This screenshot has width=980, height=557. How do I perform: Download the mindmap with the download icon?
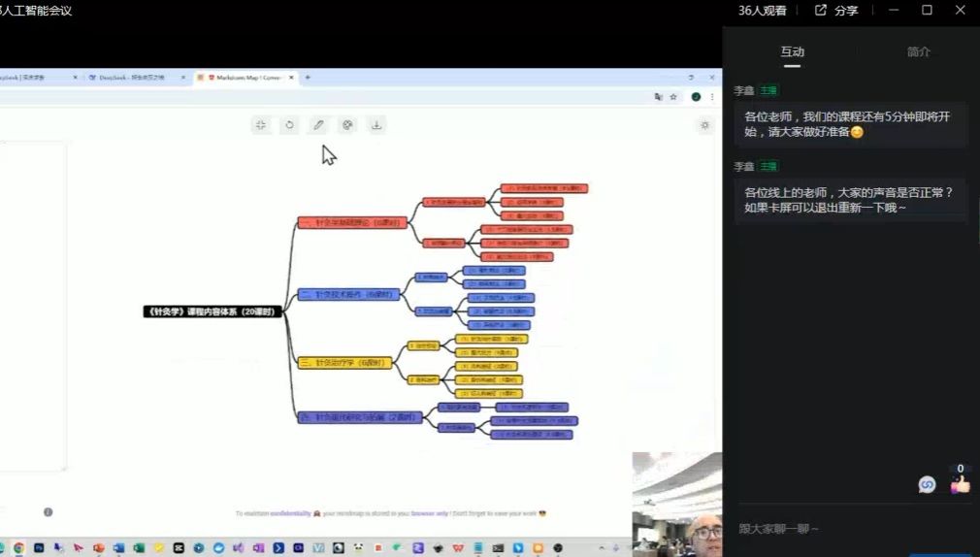(x=376, y=125)
